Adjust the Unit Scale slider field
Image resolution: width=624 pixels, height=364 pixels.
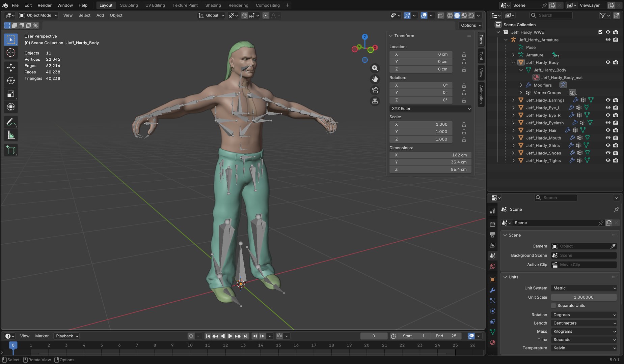584,297
